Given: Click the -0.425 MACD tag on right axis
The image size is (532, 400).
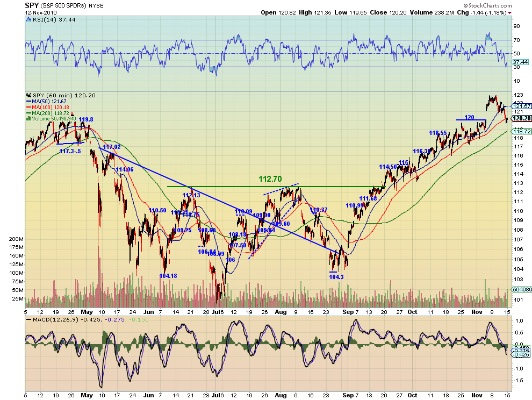Looking at the screenshot, I should coord(522,355).
